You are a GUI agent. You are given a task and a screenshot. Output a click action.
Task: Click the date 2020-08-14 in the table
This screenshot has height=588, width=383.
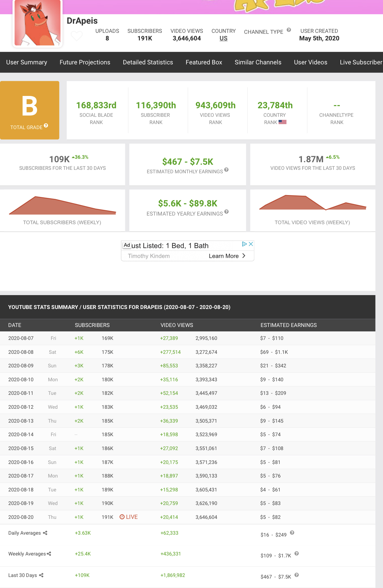pos(21,434)
